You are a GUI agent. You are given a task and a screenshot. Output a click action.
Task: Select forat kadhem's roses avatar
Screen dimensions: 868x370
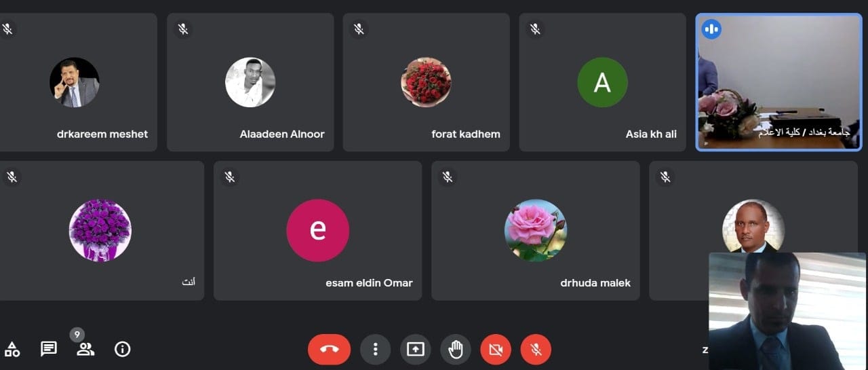coord(426,82)
